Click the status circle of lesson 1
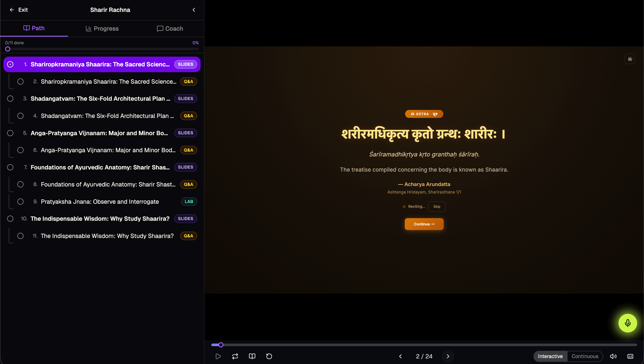644x364 pixels. pos(10,64)
